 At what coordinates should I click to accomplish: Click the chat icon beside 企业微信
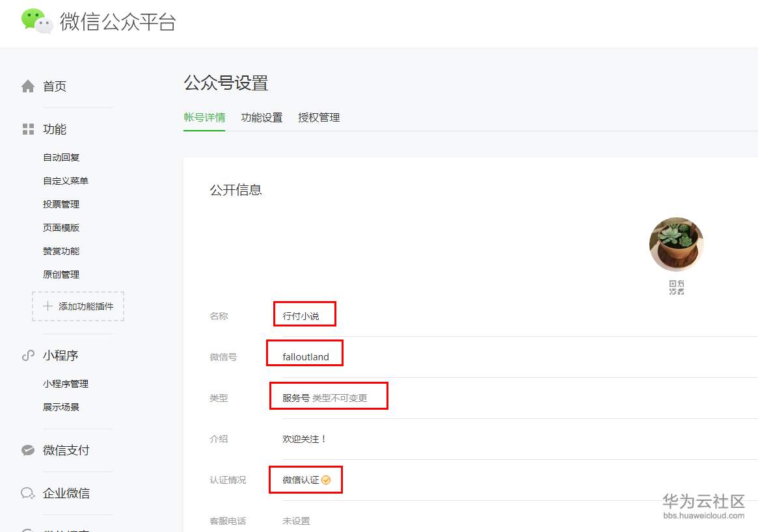[28, 494]
